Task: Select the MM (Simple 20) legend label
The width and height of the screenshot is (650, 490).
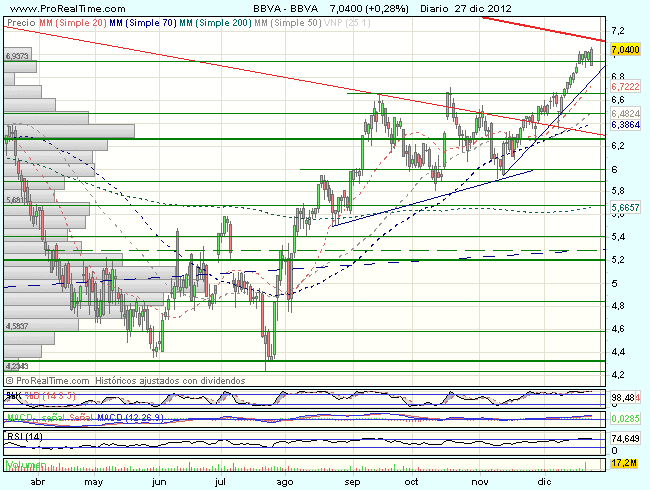Action: click(73, 23)
